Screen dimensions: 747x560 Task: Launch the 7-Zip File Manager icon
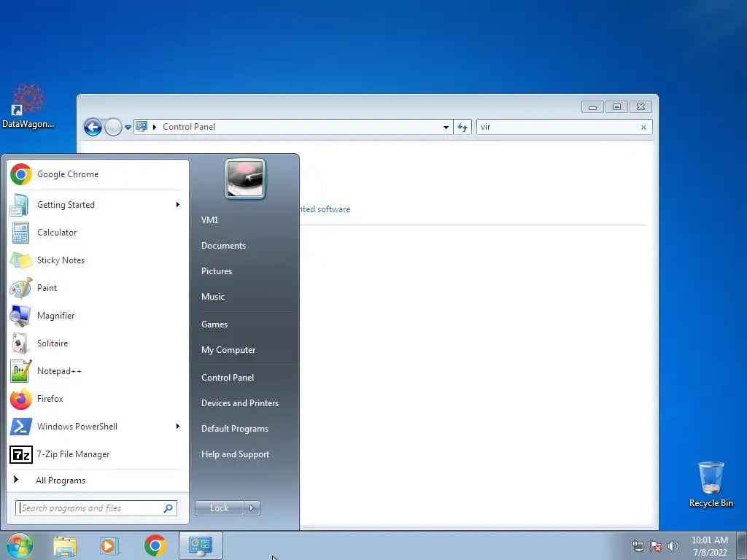[20, 454]
